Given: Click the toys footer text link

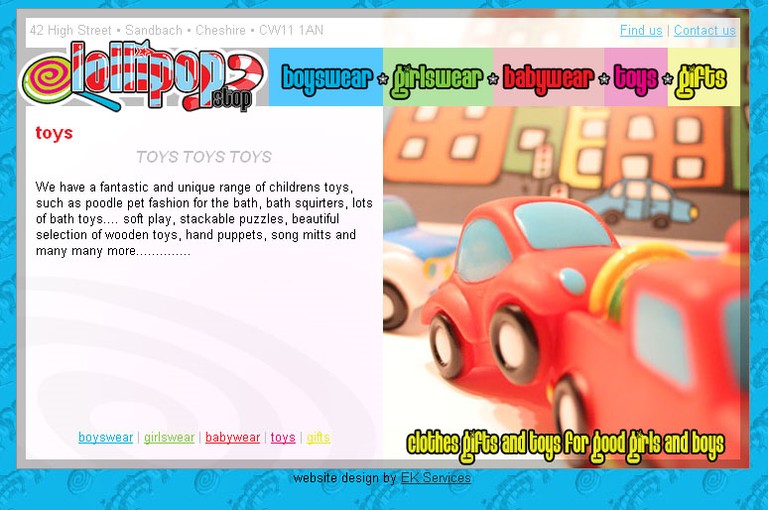Looking at the screenshot, I should (x=283, y=437).
